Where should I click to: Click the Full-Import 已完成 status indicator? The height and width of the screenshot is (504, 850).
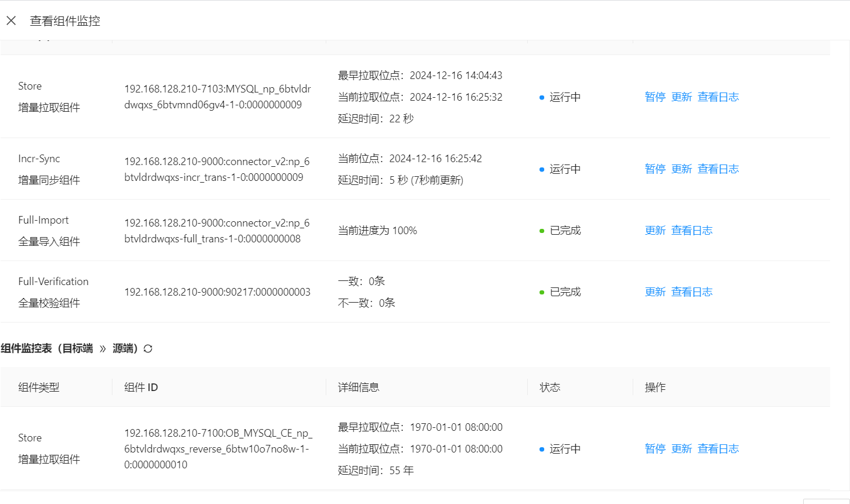pos(560,231)
